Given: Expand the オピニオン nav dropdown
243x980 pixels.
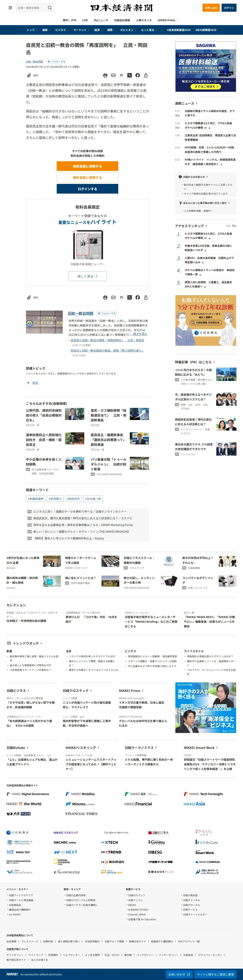Looking at the screenshot, I should pos(128,30).
